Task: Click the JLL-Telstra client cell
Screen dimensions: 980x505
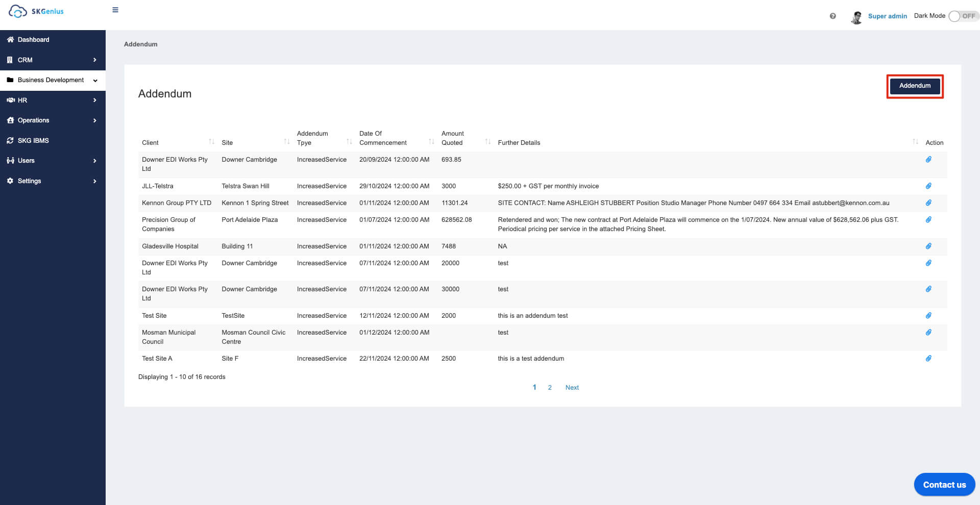Action: click(158, 186)
